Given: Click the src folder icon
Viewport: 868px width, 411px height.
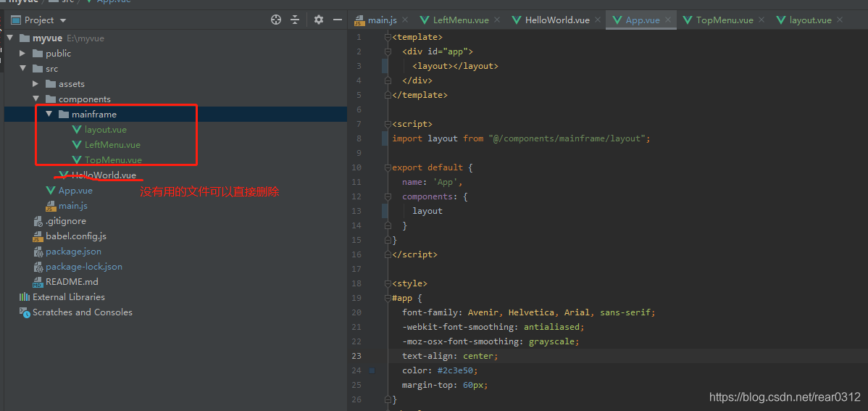Looking at the screenshot, I should coord(38,69).
